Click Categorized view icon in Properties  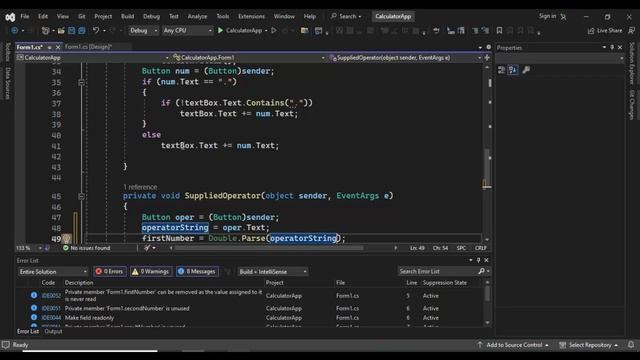click(x=502, y=70)
